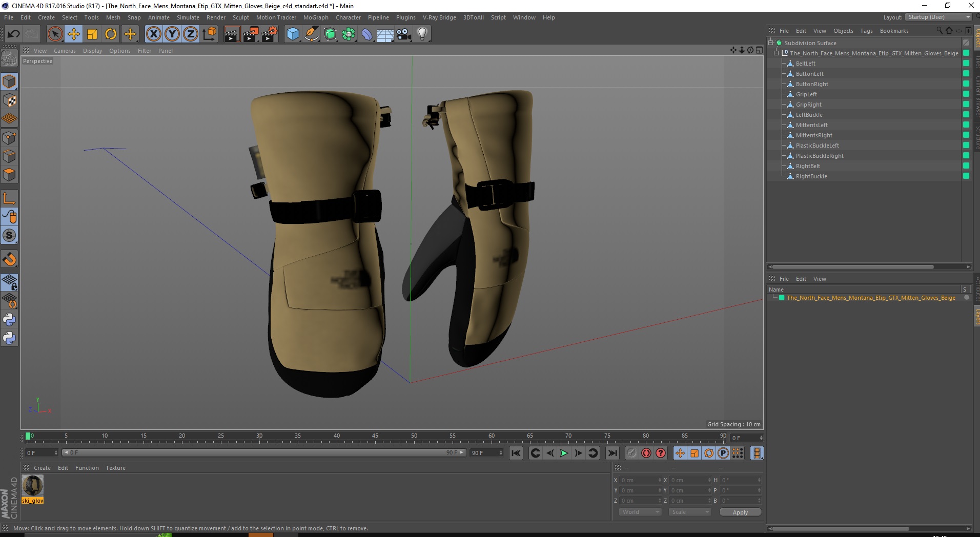Open the Layout dropdown Startup (User)
Viewport: 980px width, 537px height.
coord(938,17)
